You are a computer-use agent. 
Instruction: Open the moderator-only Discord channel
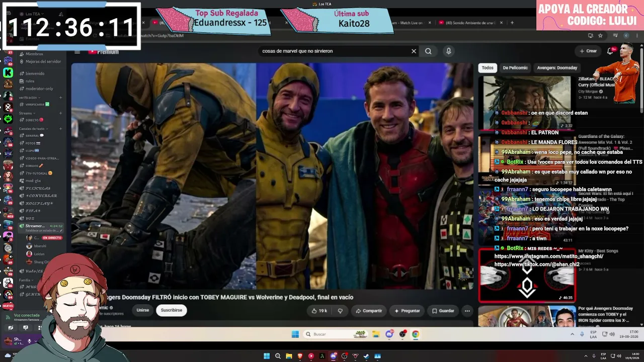point(39,88)
